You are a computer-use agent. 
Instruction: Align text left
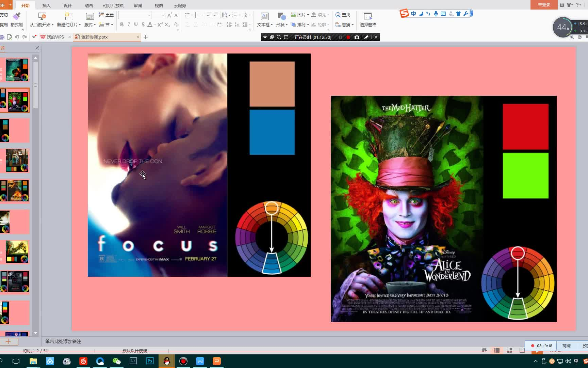(187, 25)
